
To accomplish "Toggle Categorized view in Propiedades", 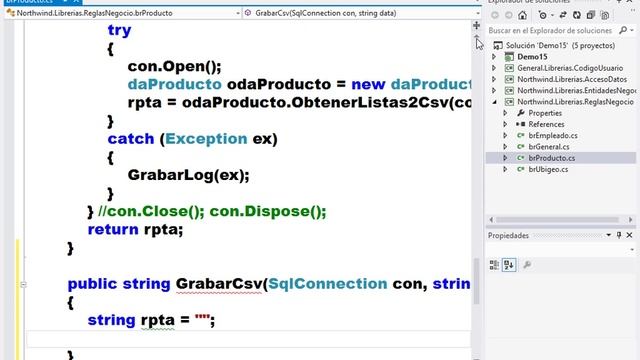I will click(494, 265).
